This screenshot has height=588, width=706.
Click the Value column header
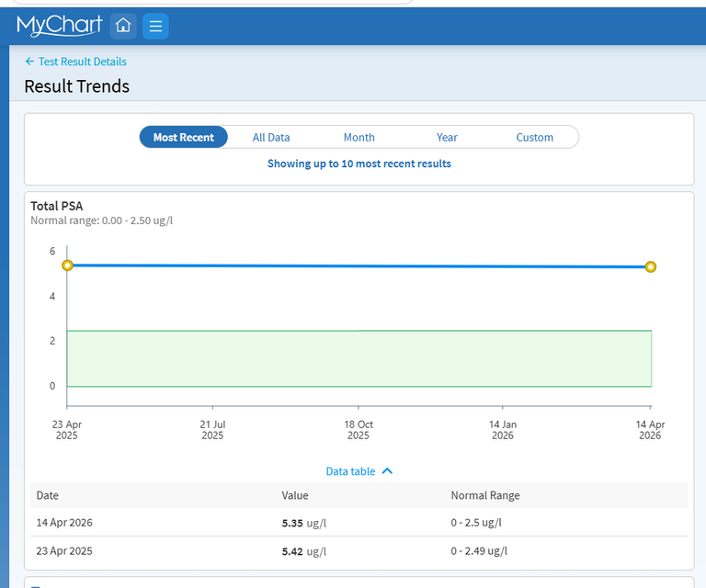click(295, 495)
